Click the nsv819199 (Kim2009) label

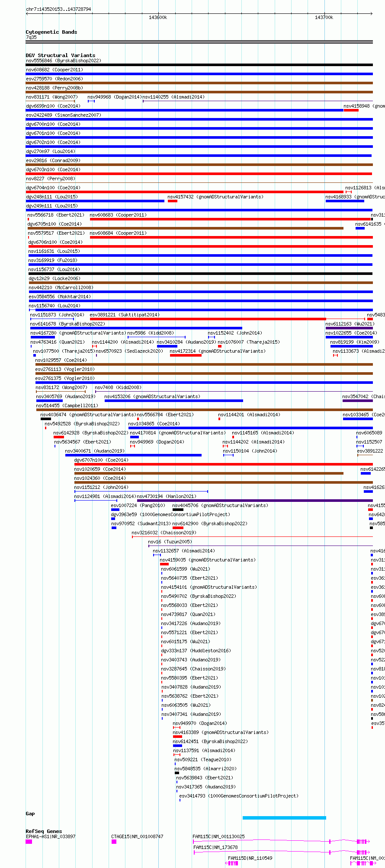(355, 342)
